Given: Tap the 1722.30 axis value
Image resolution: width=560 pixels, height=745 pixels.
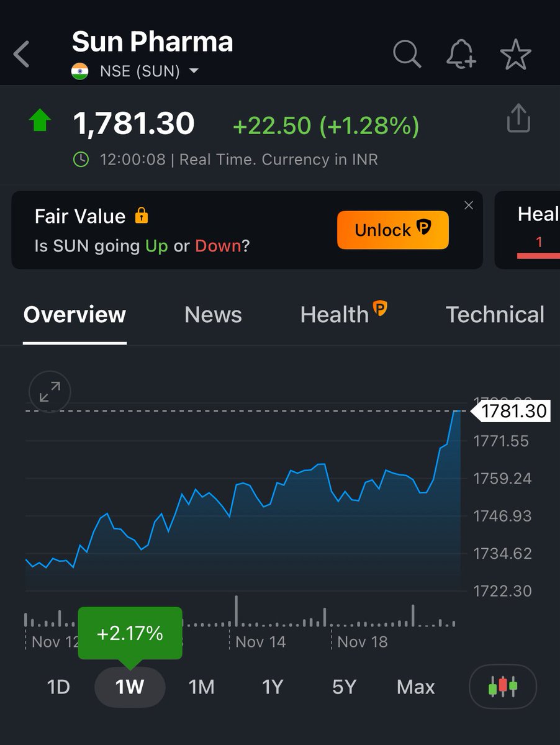Looking at the screenshot, I should click(x=502, y=590).
